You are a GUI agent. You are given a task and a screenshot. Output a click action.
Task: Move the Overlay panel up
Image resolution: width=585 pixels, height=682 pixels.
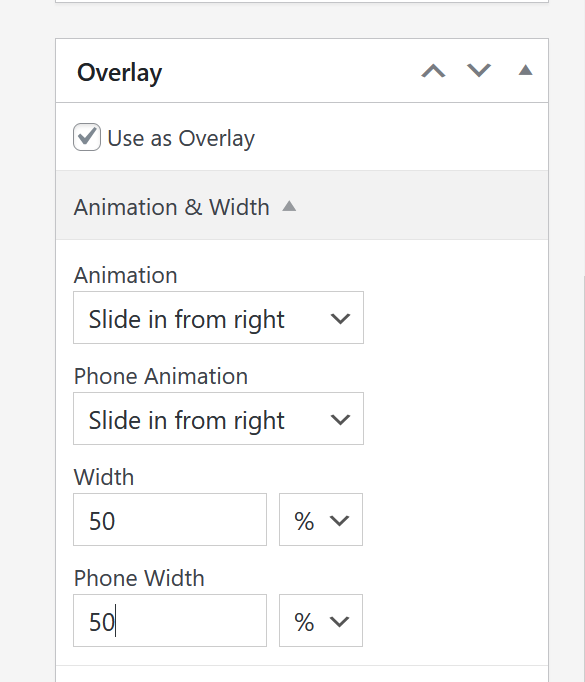point(433,71)
